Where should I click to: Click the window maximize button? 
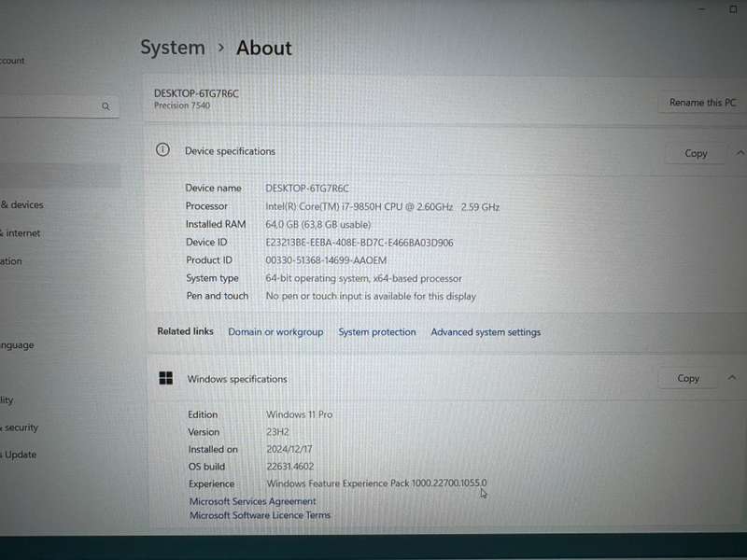click(733, 9)
